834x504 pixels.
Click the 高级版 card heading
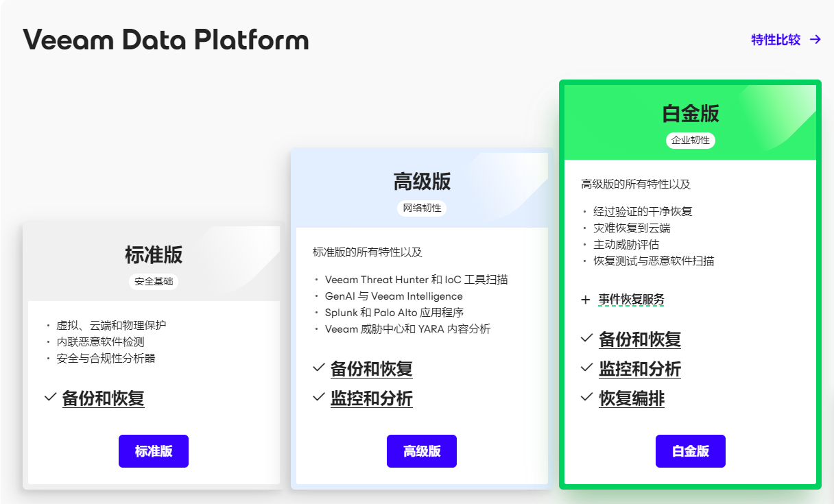pos(422,182)
